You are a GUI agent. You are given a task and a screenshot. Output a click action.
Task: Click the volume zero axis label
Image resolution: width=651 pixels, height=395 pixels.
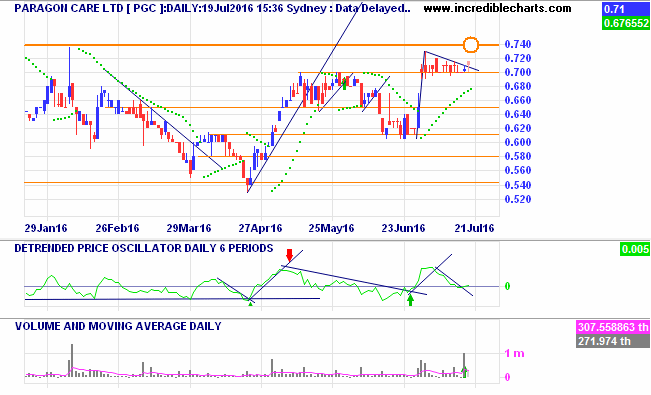point(507,377)
